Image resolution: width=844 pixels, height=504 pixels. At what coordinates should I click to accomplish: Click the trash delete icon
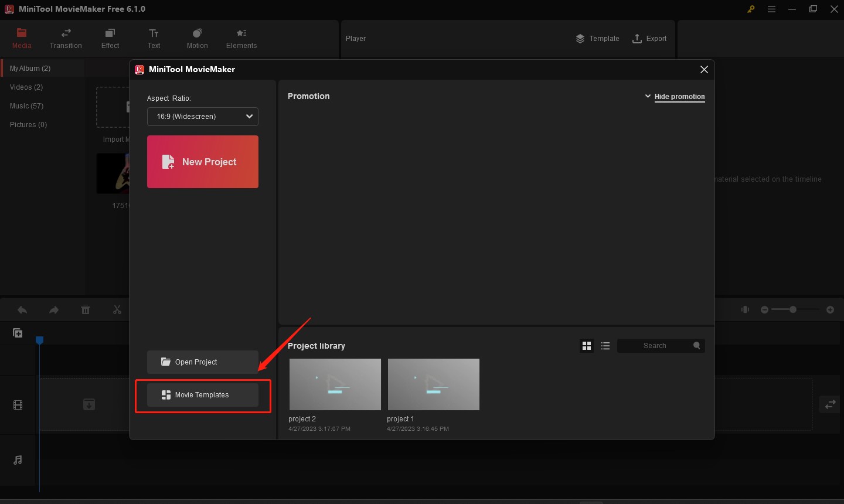click(86, 310)
